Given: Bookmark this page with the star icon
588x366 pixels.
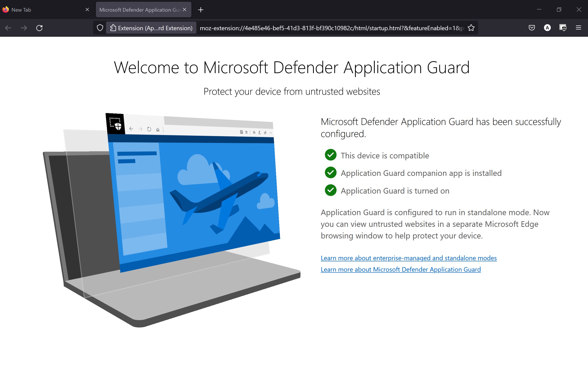Looking at the screenshot, I should [471, 28].
